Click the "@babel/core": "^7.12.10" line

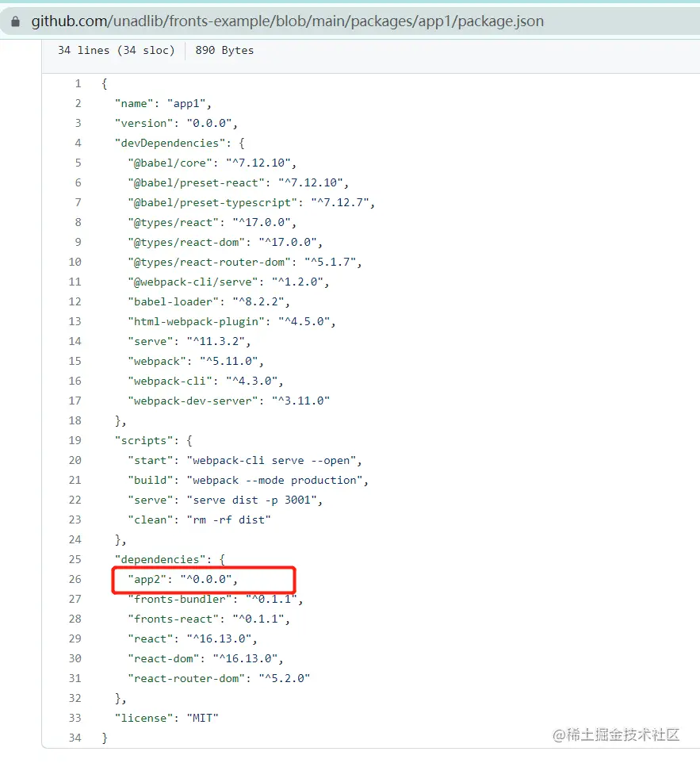212,163
